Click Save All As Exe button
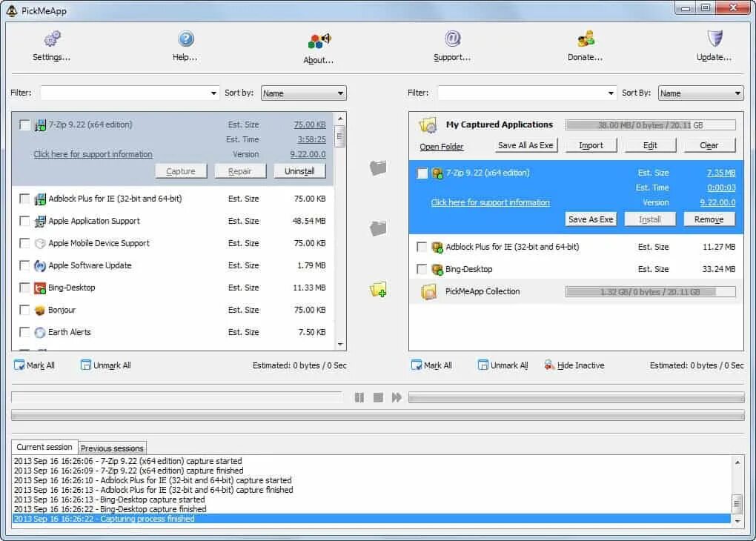The image size is (756, 541). click(x=525, y=145)
